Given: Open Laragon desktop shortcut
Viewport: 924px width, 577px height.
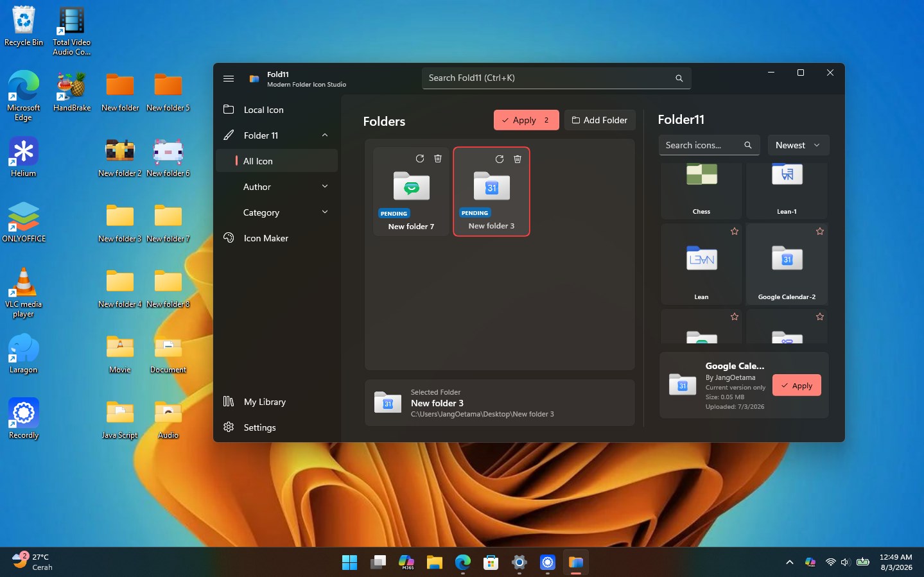Looking at the screenshot, I should click(x=24, y=353).
